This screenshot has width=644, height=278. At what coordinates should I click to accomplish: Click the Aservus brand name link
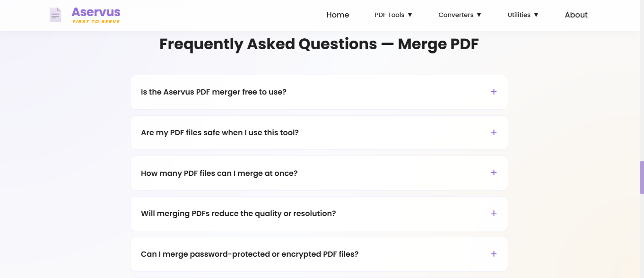click(x=96, y=12)
